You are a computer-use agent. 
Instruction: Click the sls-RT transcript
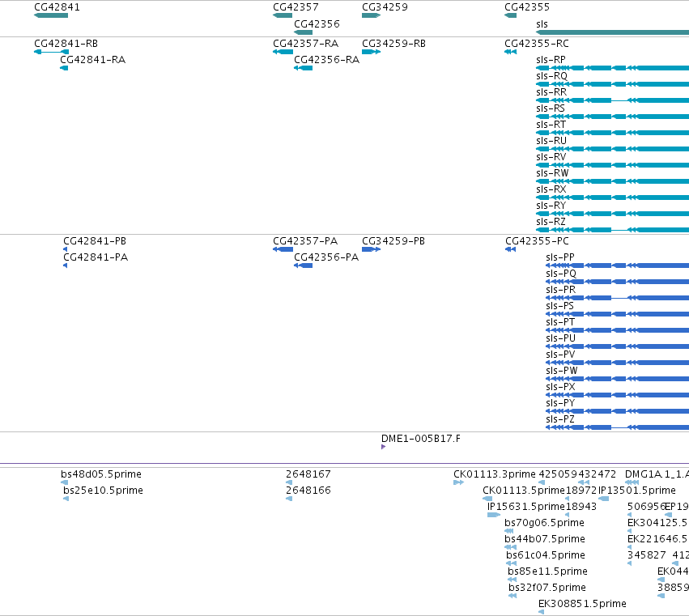613,133
